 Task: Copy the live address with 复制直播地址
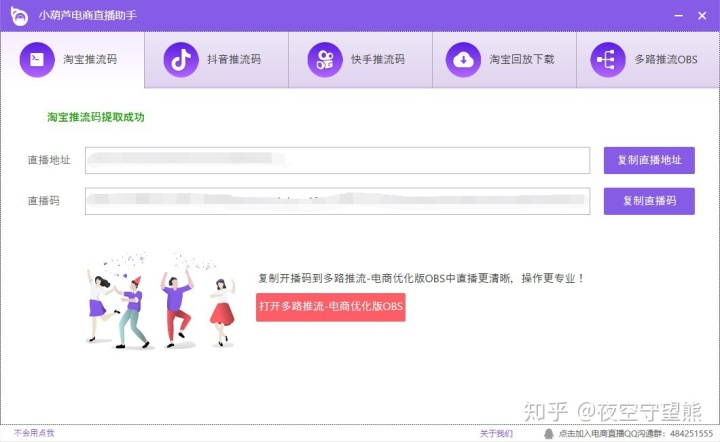(x=649, y=160)
